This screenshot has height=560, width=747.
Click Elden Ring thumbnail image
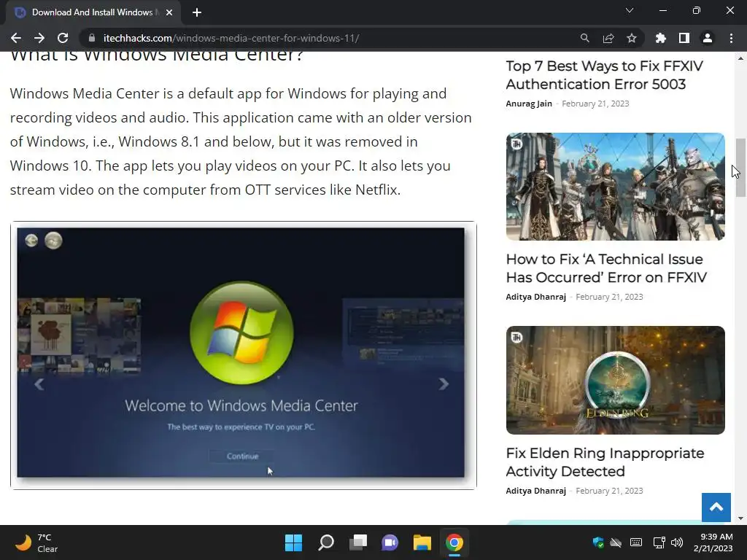pyautogui.click(x=616, y=380)
